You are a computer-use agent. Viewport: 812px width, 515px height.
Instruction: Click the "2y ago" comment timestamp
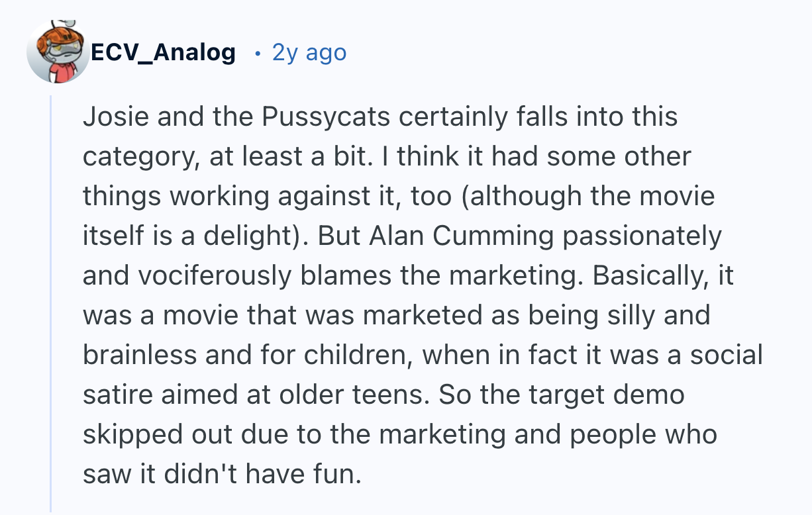pyautogui.click(x=309, y=52)
